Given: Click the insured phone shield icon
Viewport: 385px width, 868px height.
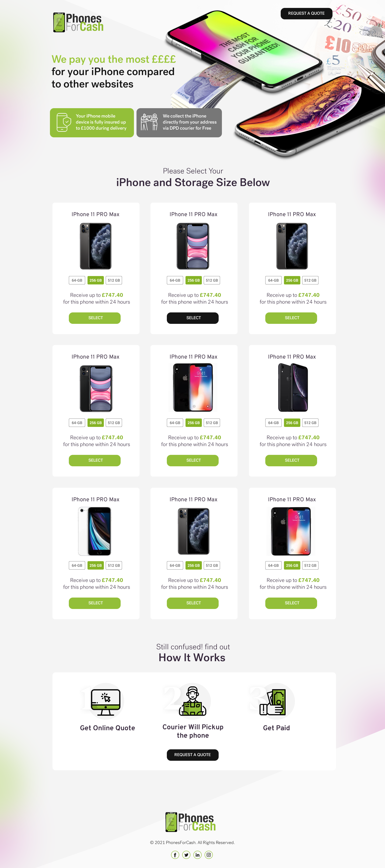Looking at the screenshot, I should [63, 122].
